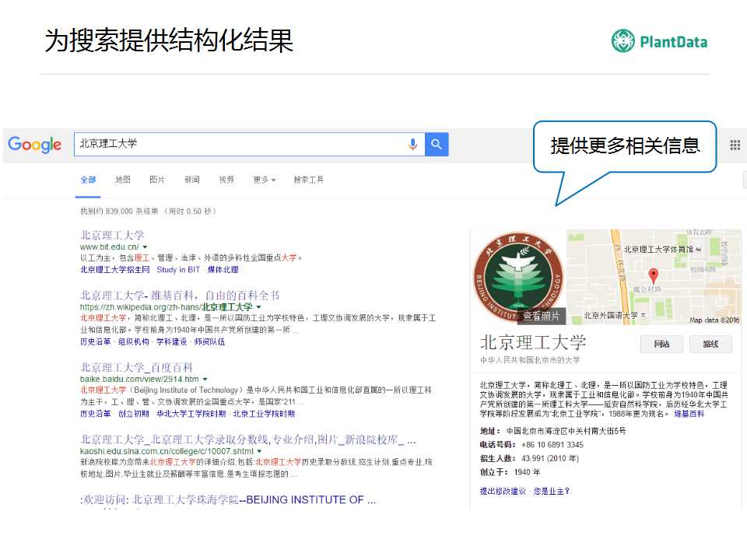Click the 网站 button in knowledge panel
The image size is (747, 560).
(x=661, y=344)
